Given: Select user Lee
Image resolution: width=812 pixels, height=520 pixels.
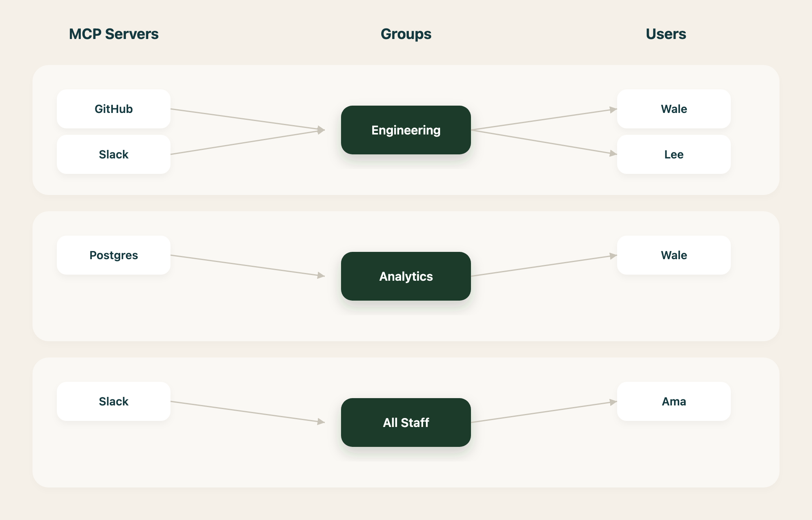Looking at the screenshot, I should point(674,154).
